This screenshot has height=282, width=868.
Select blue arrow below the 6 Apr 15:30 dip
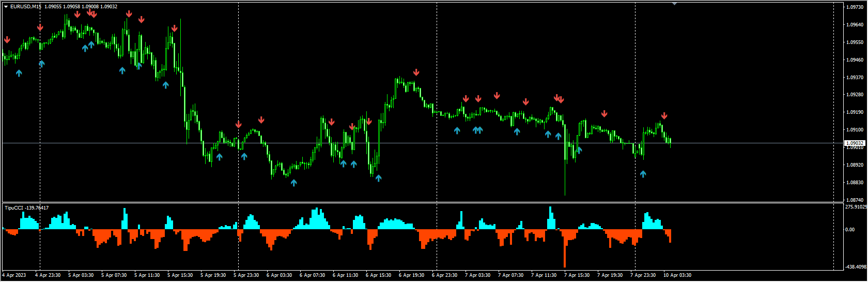[378, 178]
